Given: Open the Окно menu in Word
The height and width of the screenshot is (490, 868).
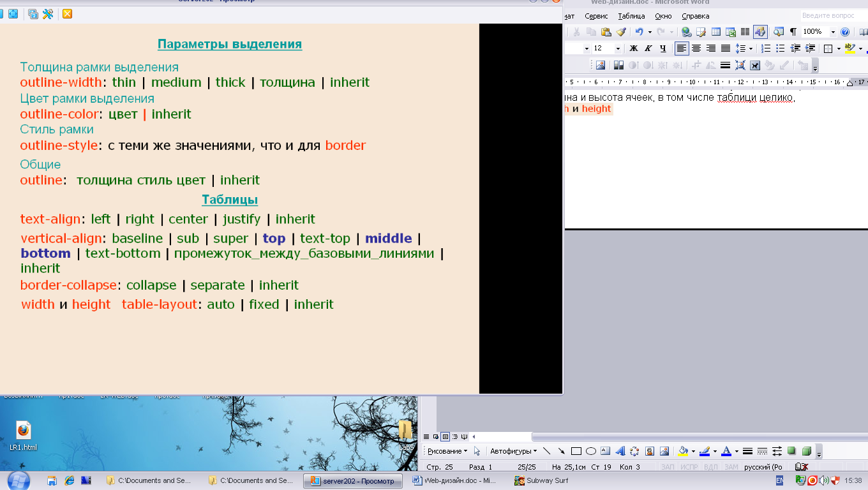Looking at the screenshot, I should tap(663, 17).
